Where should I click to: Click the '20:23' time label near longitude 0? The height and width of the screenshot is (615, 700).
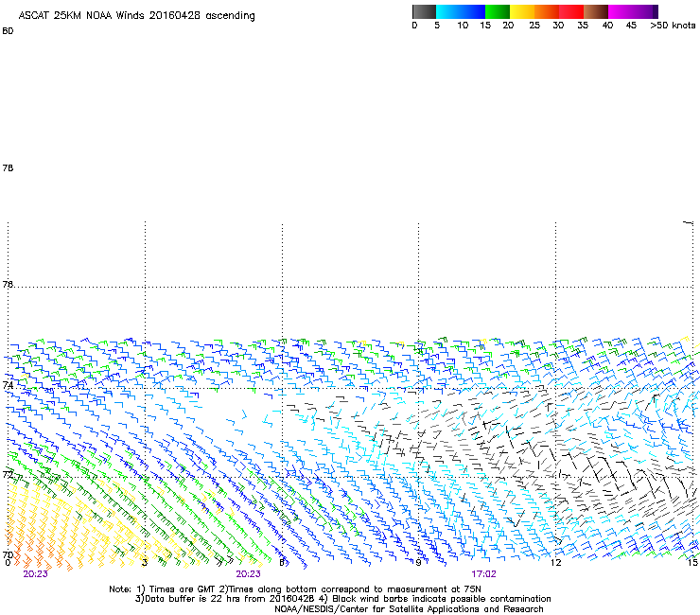click(x=35, y=574)
